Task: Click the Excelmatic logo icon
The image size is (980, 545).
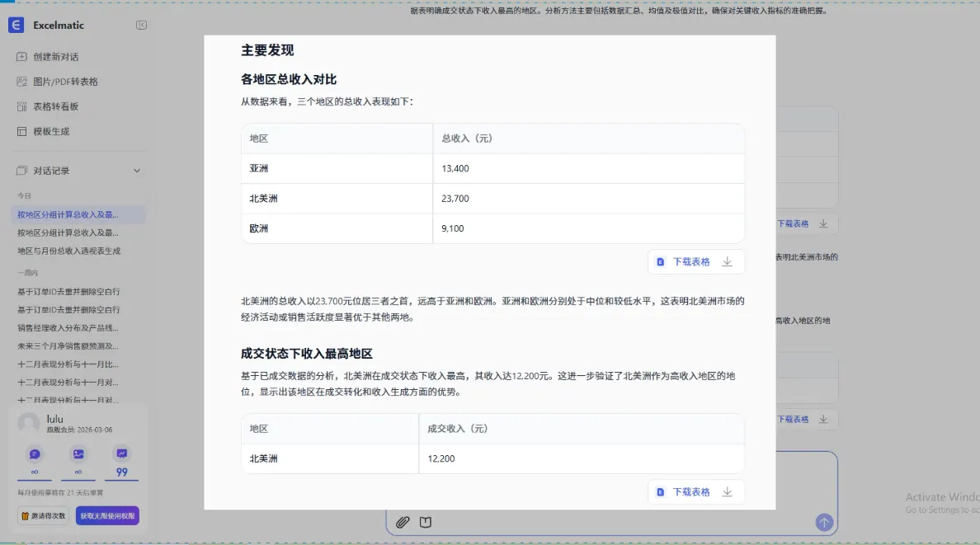Action: (16, 25)
